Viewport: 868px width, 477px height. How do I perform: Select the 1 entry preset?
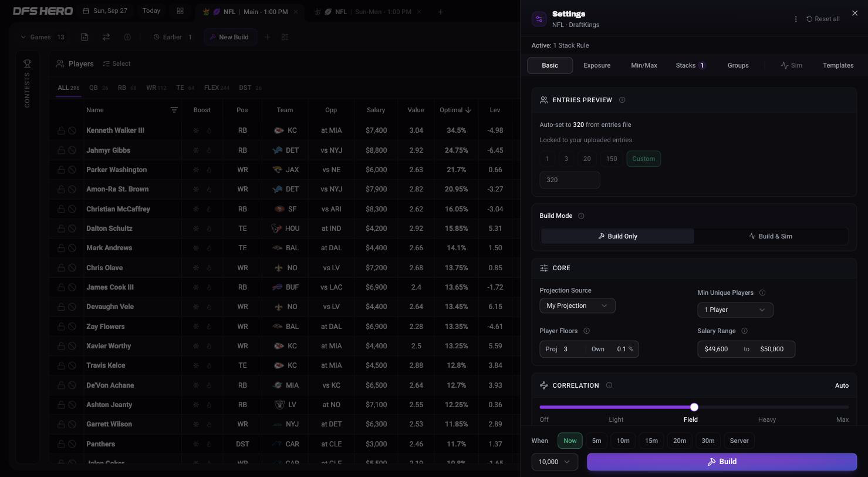point(547,159)
